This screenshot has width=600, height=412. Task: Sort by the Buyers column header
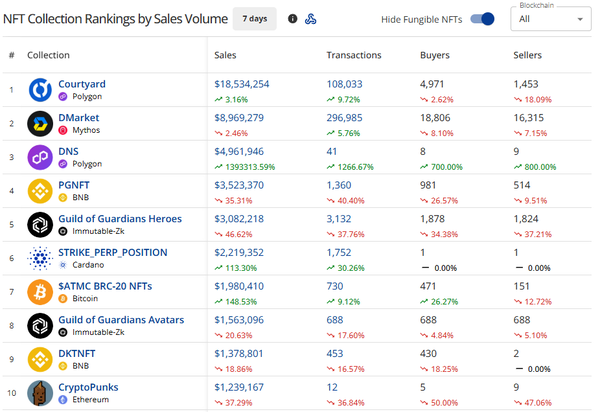click(435, 55)
